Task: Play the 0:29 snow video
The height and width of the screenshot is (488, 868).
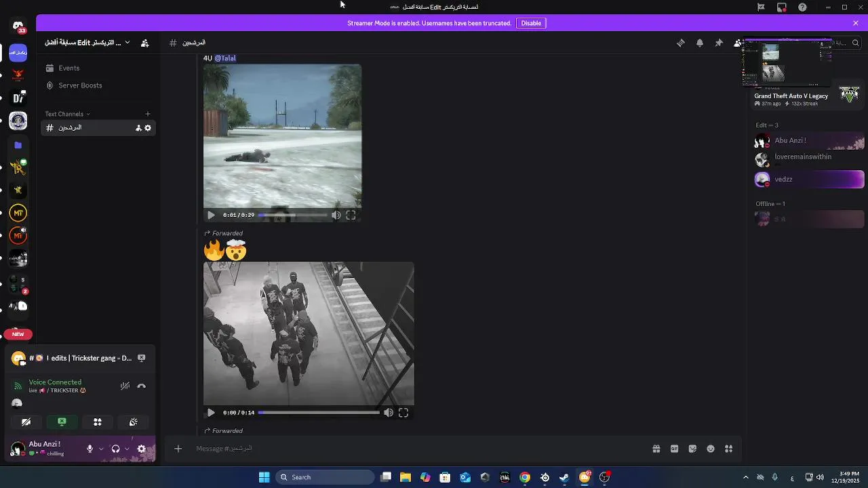Action: (211, 215)
